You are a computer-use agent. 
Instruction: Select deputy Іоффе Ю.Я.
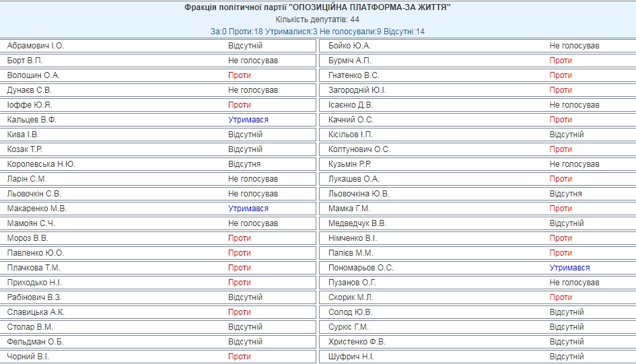tap(30, 105)
